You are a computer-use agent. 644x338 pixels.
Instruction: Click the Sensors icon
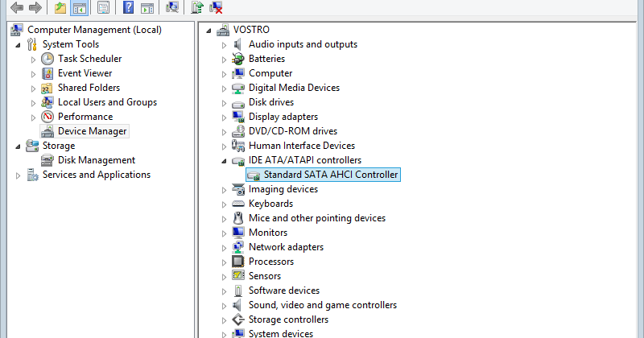(237, 275)
